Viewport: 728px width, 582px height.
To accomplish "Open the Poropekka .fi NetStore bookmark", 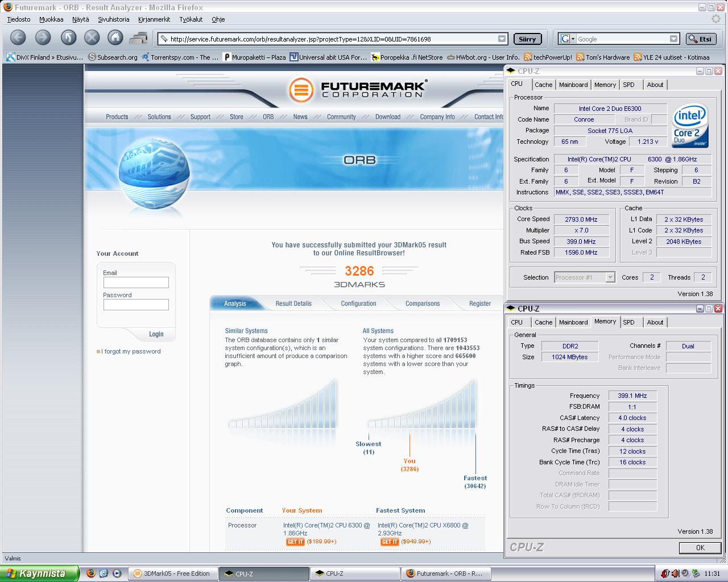I will pos(407,57).
